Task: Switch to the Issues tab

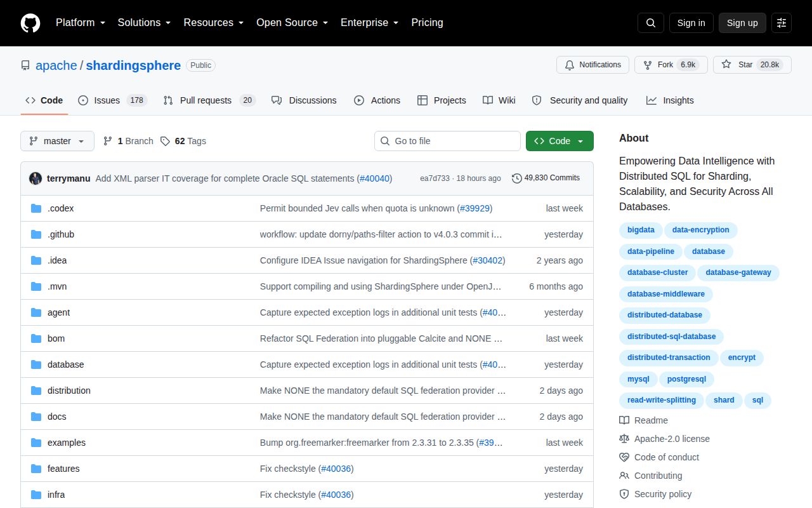Action: tap(112, 100)
